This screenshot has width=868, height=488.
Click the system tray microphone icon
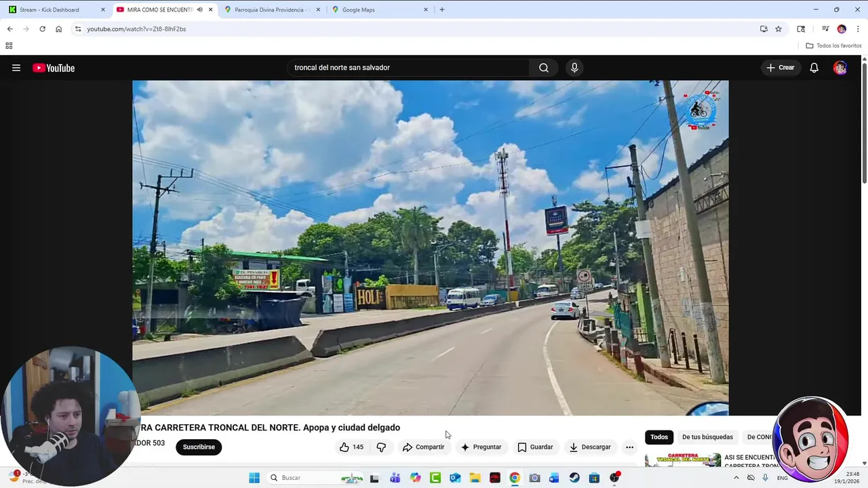click(x=766, y=478)
